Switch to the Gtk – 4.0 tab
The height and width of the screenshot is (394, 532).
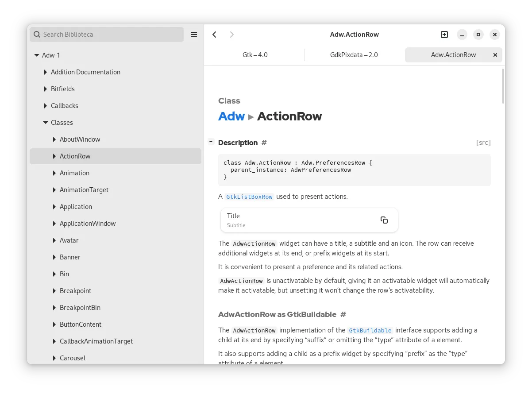[x=255, y=55]
